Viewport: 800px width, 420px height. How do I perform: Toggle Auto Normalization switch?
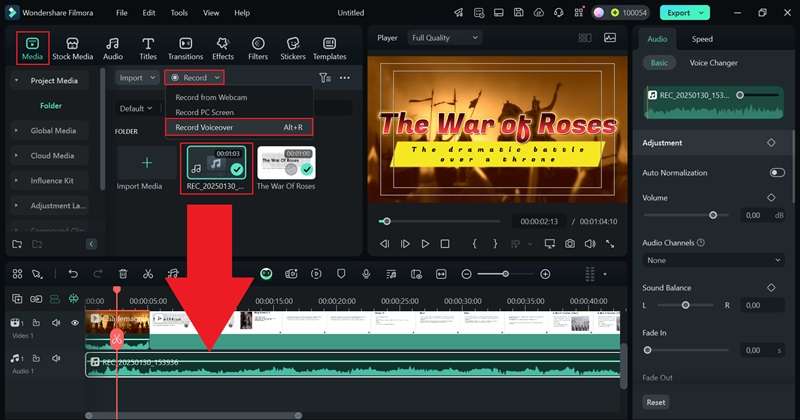(777, 172)
